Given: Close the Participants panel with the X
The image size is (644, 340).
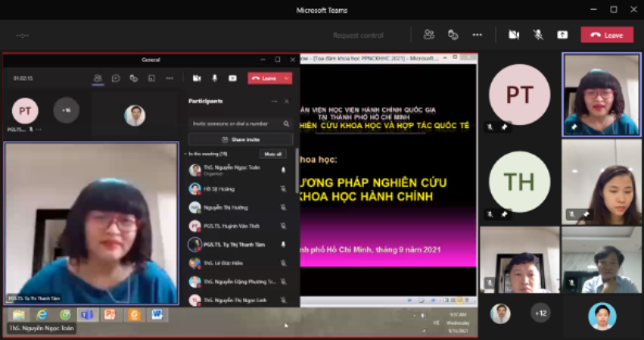Looking at the screenshot, I should pos(286,102).
